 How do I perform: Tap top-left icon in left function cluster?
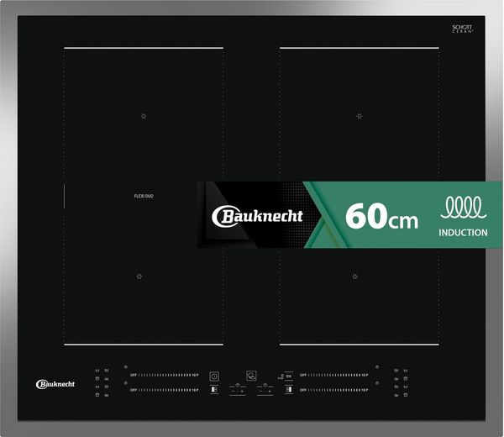click(x=97, y=371)
